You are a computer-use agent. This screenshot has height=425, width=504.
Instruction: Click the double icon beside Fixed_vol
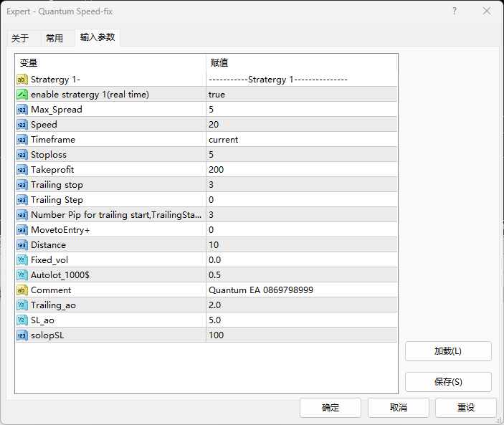pos(22,260)
